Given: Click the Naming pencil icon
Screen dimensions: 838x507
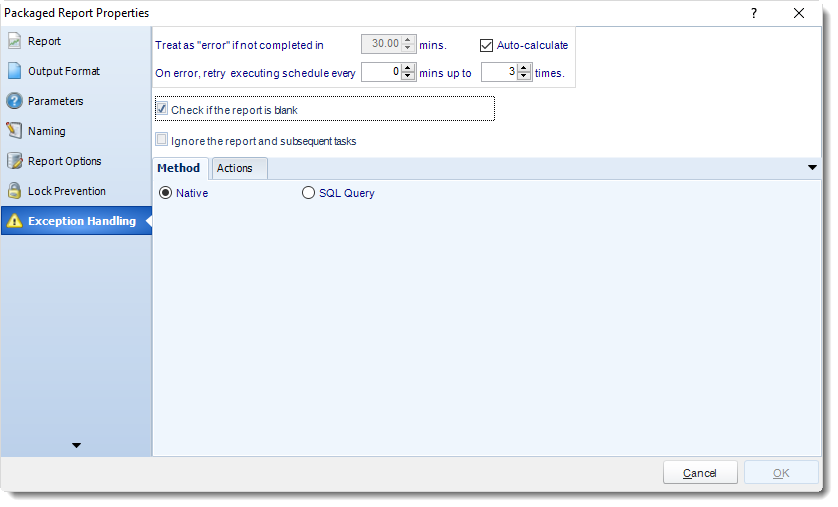Looking at the screenshot, I should click(x=14, y=131).
